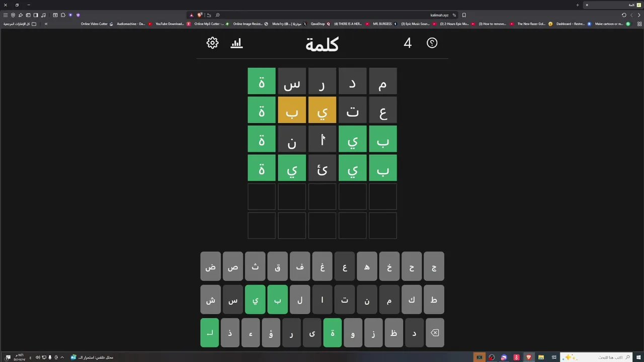Tap the ض key on keyboard

(210, 266)
